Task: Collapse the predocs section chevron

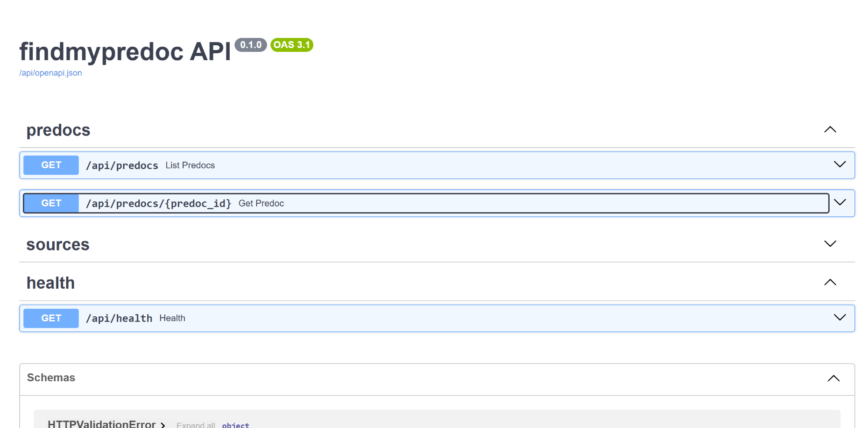Action: 830,130
